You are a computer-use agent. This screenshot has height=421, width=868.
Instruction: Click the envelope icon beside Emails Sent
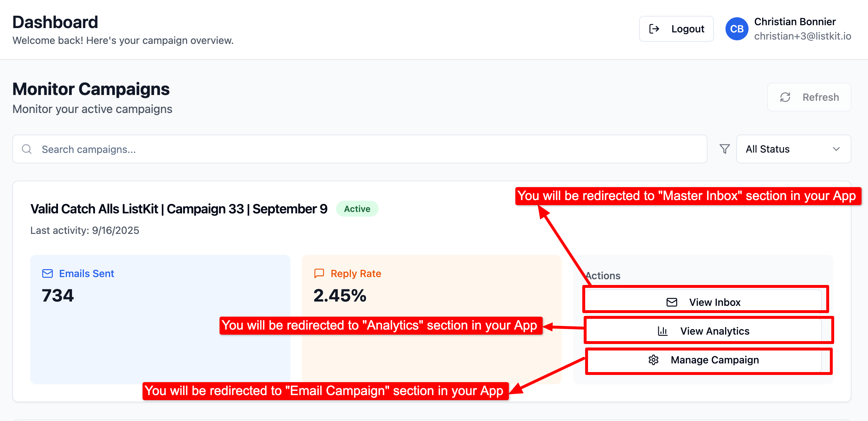click(48, 273)
